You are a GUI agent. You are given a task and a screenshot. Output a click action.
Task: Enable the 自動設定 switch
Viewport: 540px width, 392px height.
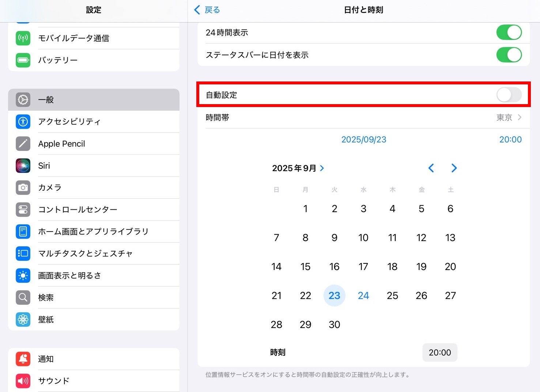point(509,95)
